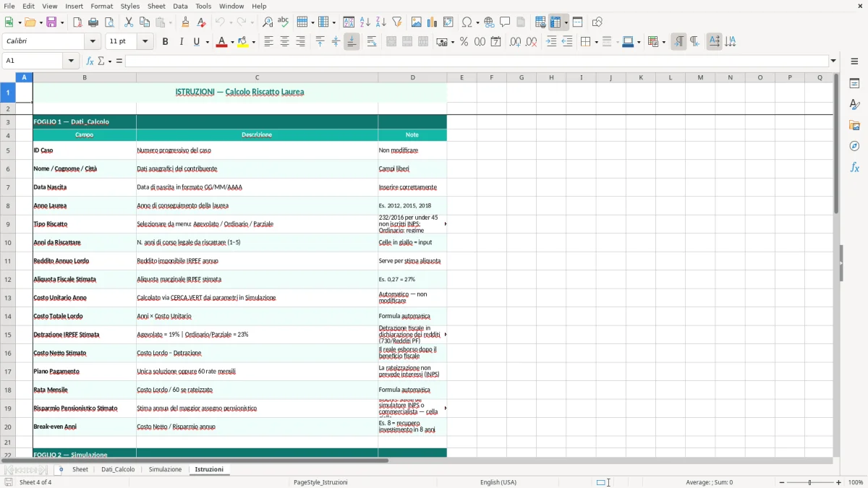Open the sidebar Styles panel

click(x=854, y=105)
